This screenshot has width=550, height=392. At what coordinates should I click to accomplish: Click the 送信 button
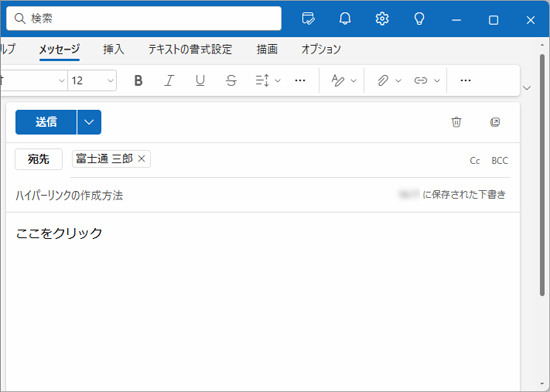coord(46,122)
